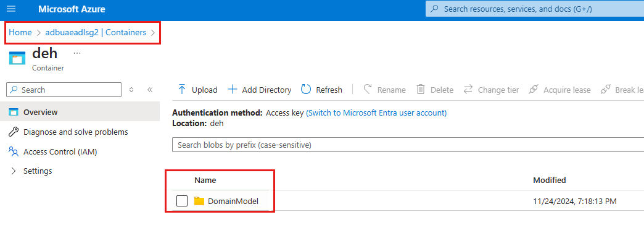Click the Rename arrow icon

[368, 89]
